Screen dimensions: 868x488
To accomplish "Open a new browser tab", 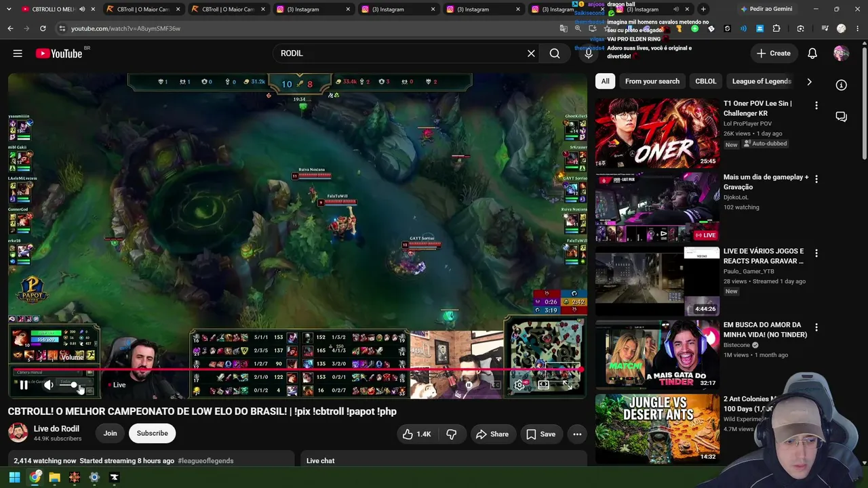I will point(703,9).
